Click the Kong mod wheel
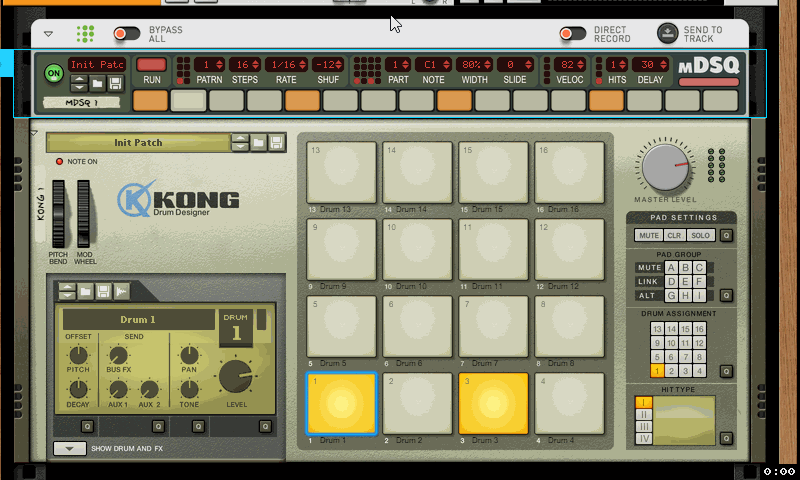The height and width of the screenshot is (480, 800). (83, 214)
